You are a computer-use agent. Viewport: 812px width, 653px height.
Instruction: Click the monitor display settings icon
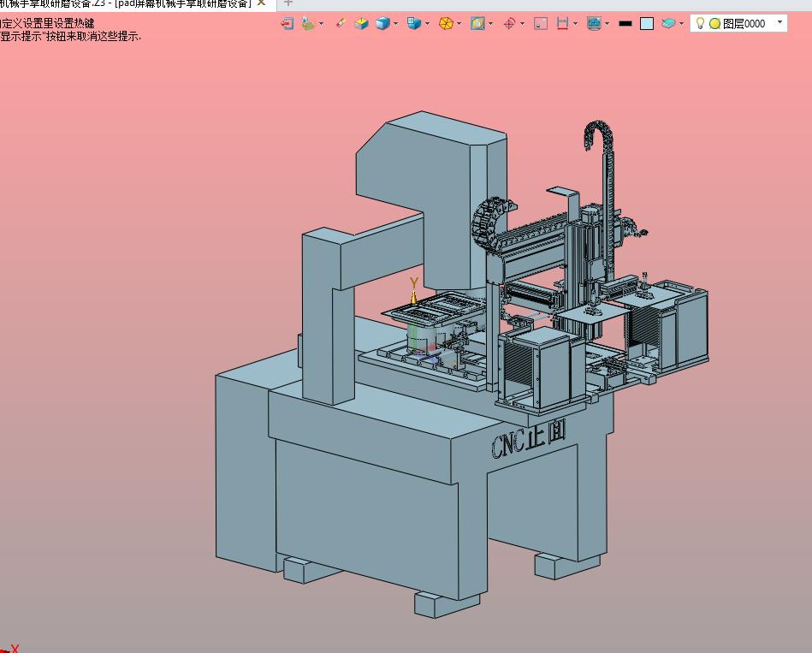(x=594, y=23)
